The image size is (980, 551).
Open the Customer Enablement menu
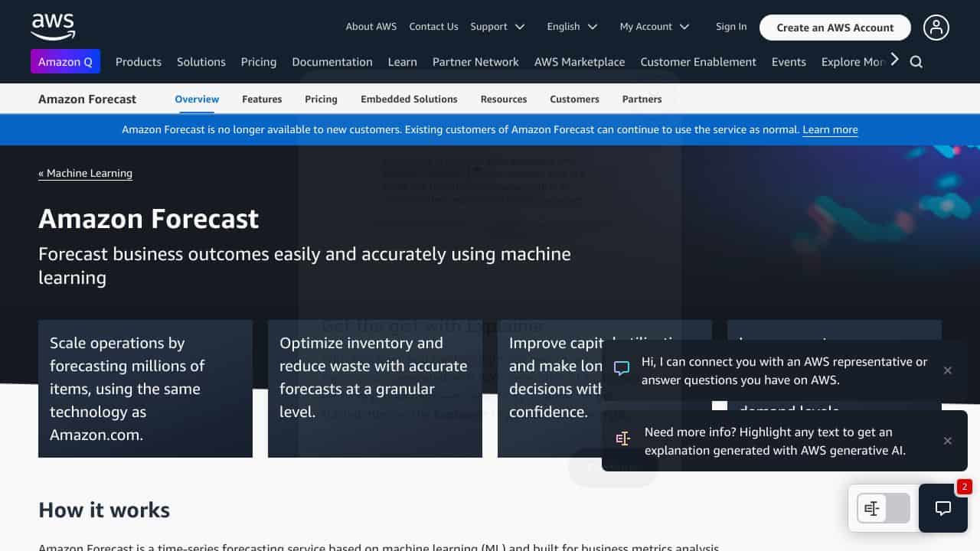tap(698, 62)
